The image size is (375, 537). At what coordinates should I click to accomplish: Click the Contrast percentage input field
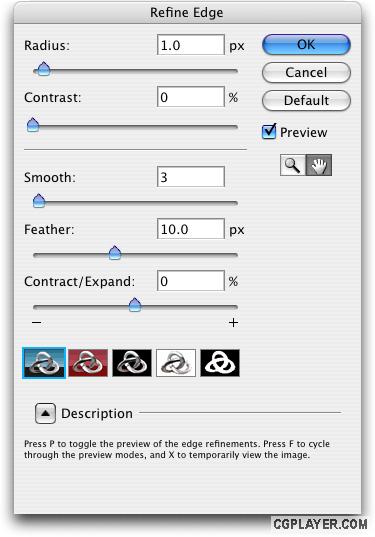(x=191, y=97)
